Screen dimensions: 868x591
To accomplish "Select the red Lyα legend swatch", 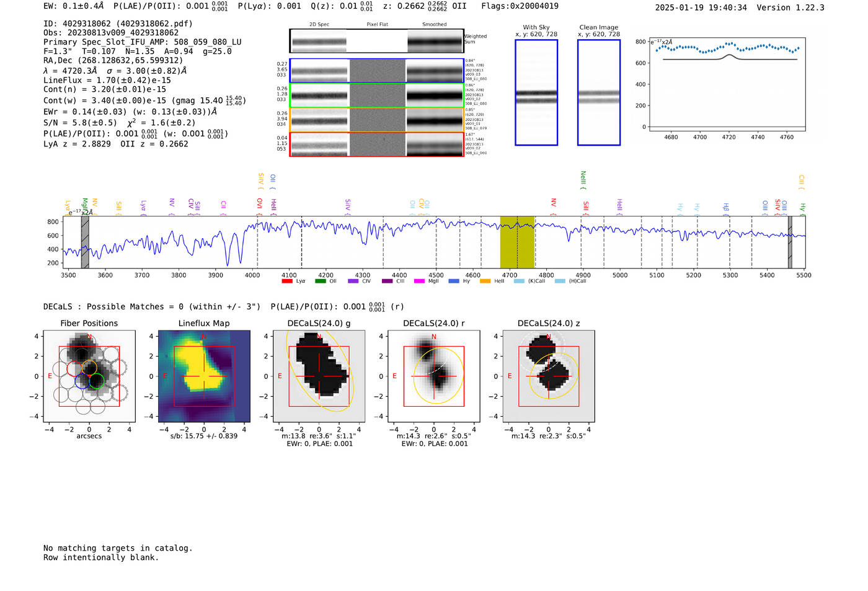I will point(287,281).
